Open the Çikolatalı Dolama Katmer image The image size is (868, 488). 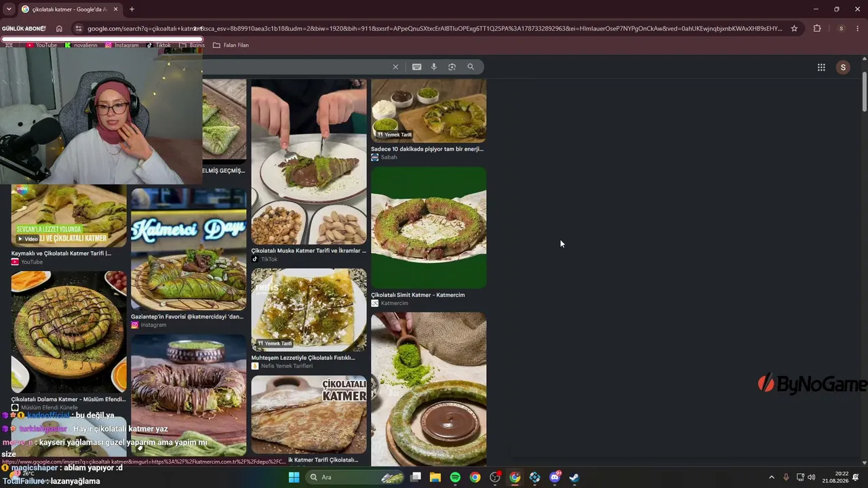(x=68, y=332)
